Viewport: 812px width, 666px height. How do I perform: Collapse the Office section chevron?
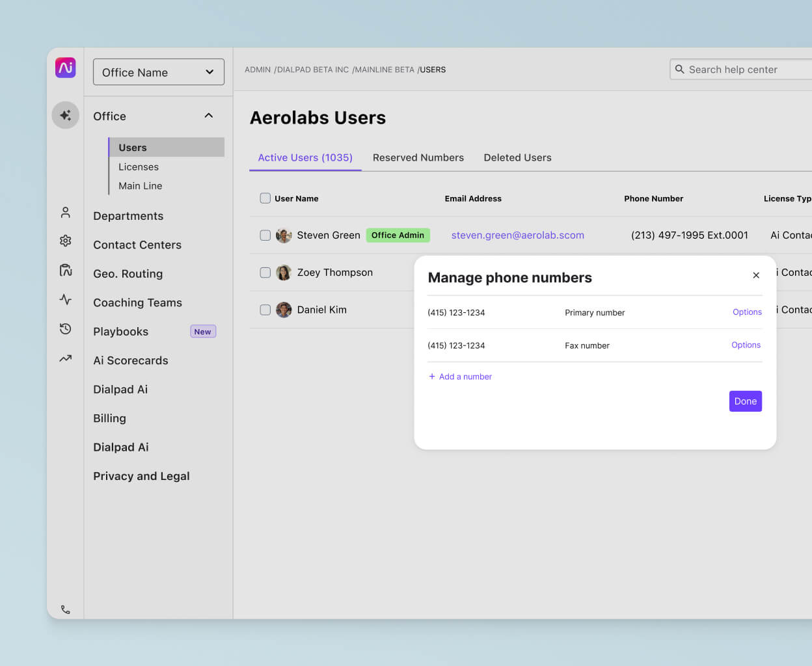pos(208,115)
